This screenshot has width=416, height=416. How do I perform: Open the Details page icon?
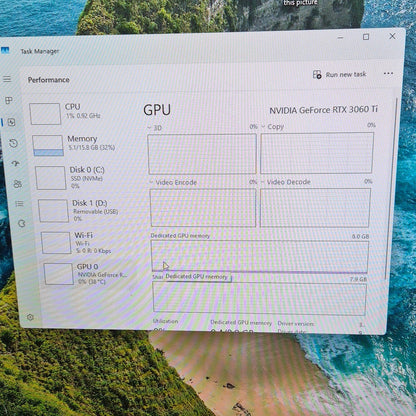(19, 203)
